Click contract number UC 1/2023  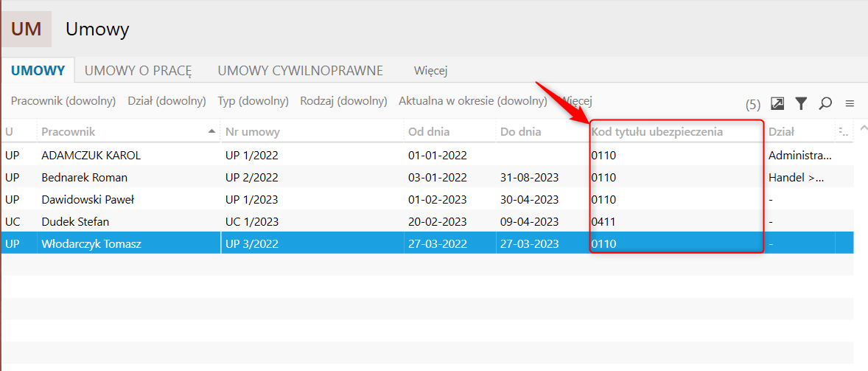(252, 221)
